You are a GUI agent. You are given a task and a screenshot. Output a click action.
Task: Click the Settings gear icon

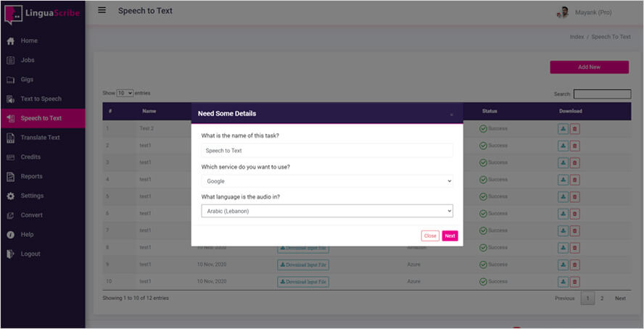coord(11,196)
